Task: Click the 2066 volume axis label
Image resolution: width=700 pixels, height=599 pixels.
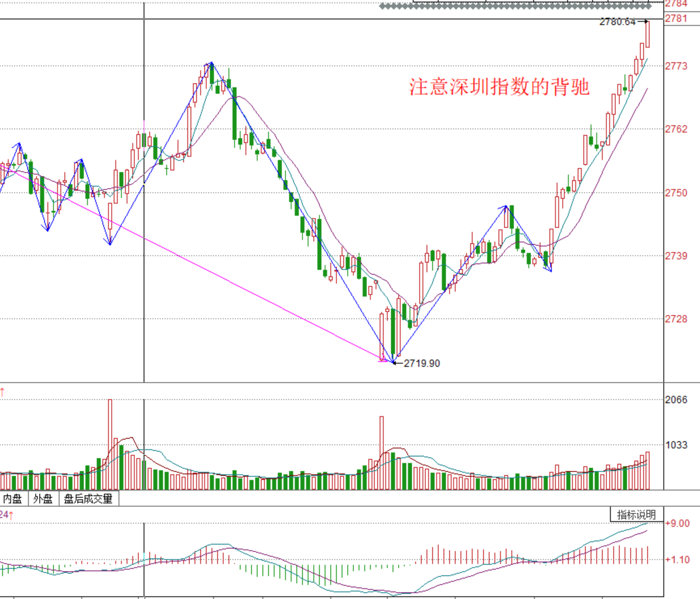Action: click(676, 400)
